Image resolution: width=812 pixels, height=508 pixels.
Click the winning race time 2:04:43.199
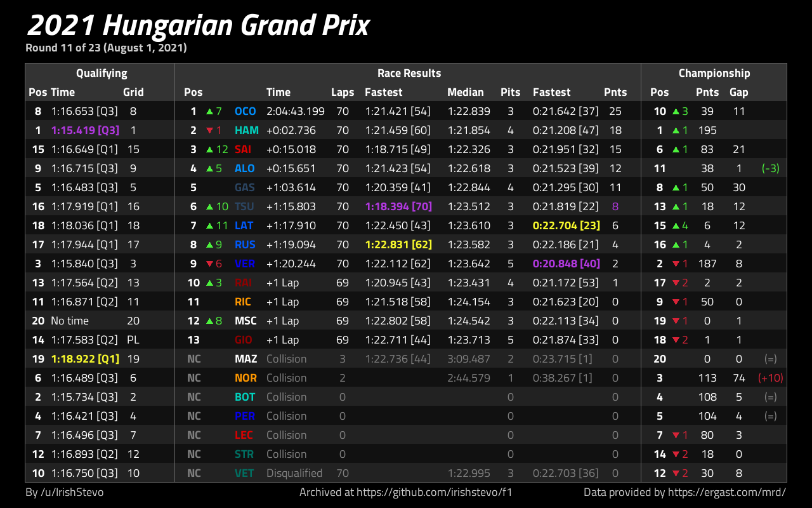pyautogui.click(x=296, y=112)
